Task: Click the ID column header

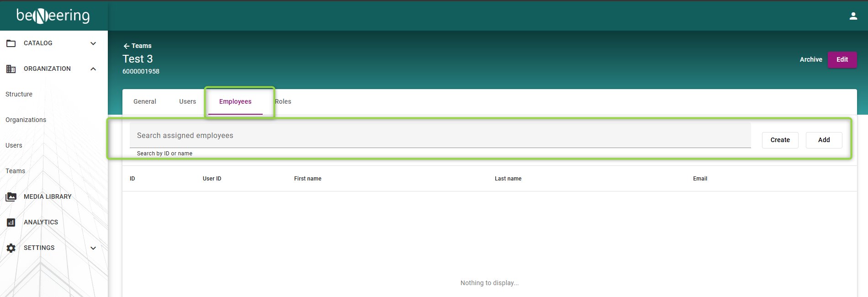Action: (132, 179)
